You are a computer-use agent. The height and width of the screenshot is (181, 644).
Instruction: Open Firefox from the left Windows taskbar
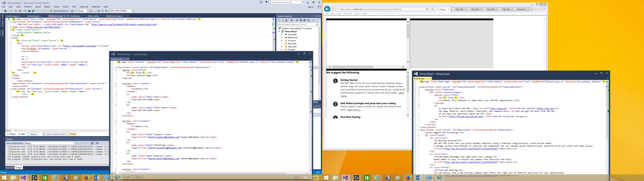pos(87,178)
